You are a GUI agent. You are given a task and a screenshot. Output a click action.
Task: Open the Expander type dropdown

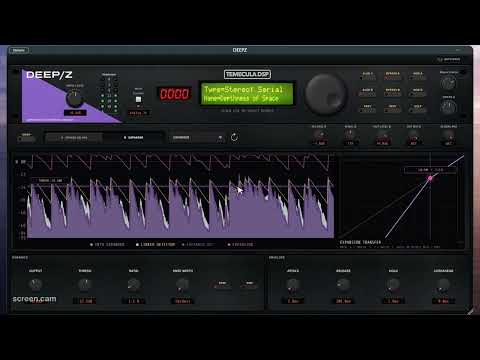197,138
